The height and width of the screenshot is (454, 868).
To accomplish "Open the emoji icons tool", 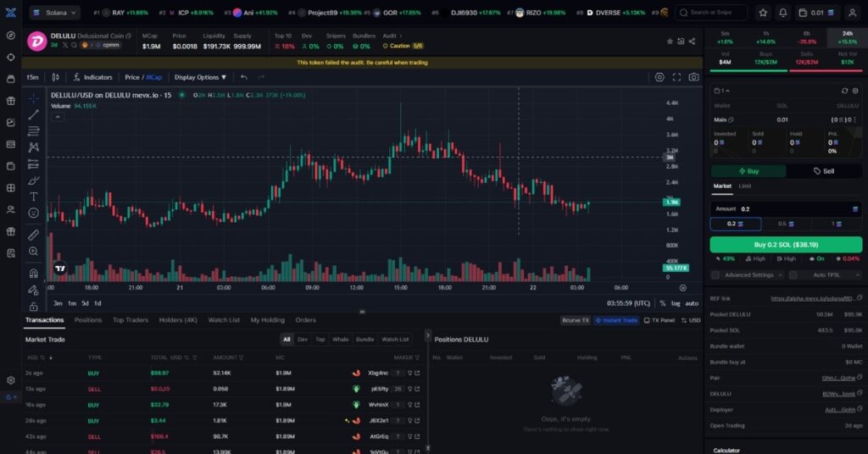I will coord(33,213).
